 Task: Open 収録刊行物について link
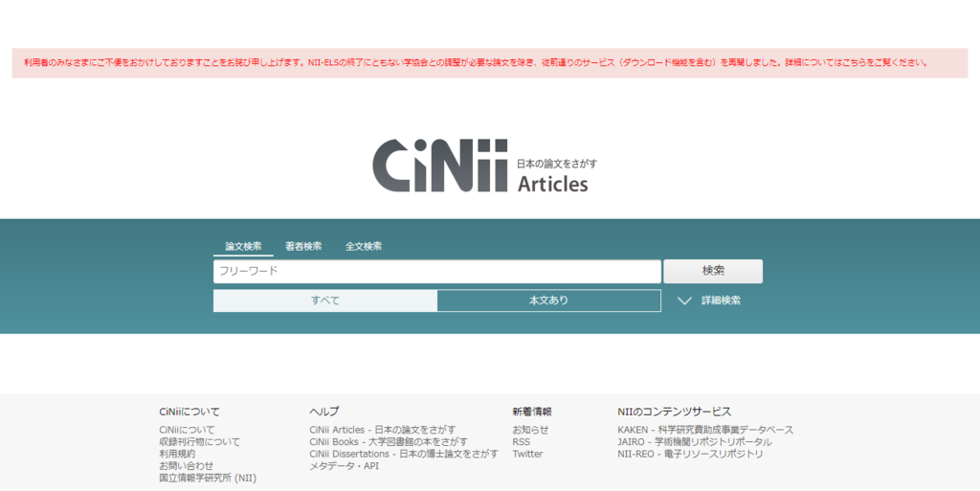coord(199,441)
